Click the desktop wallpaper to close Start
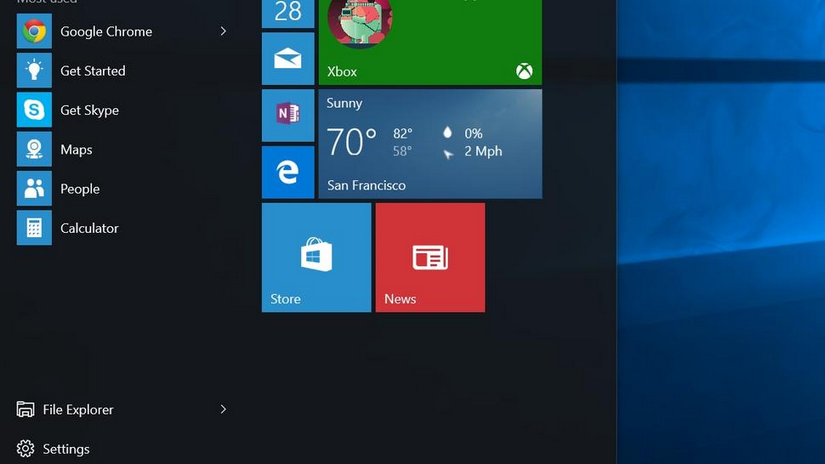The image size is (825, 464). [720, 300]
